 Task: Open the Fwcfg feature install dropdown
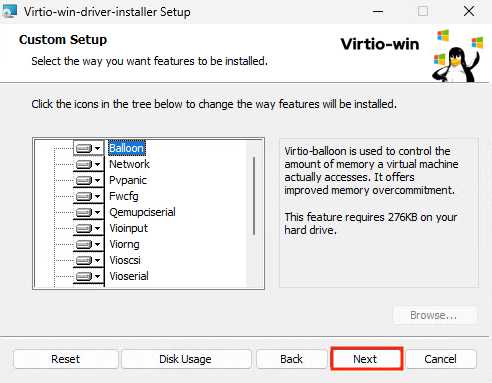(88, 196)
